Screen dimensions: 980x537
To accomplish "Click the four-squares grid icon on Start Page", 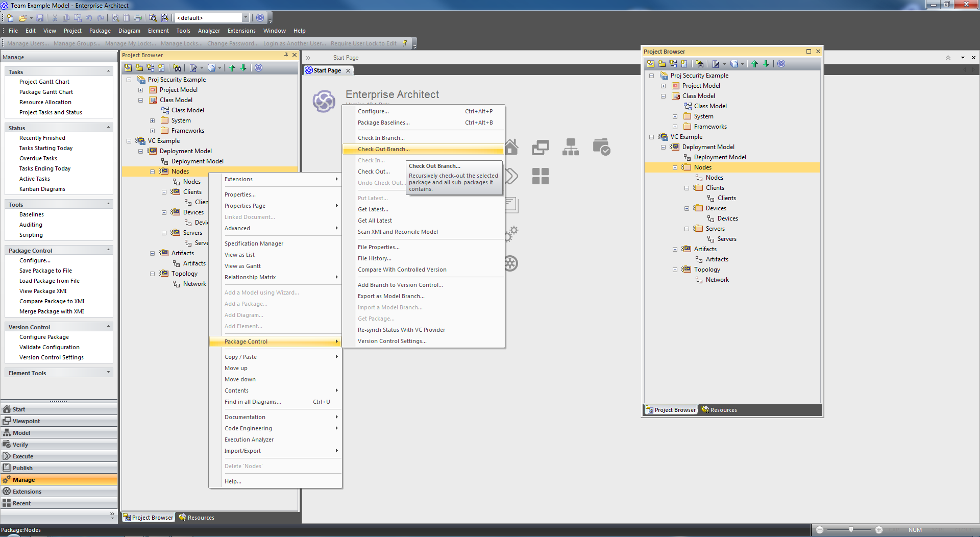I will coord(540,176).
